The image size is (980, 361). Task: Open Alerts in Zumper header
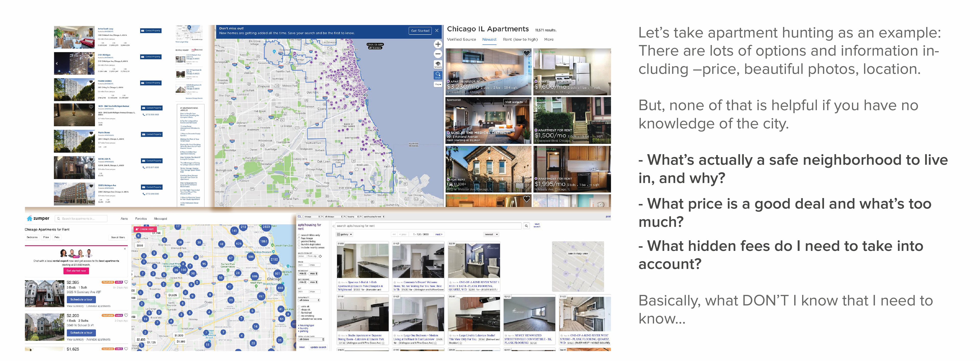pyautogui.click(x=124, y=219)
